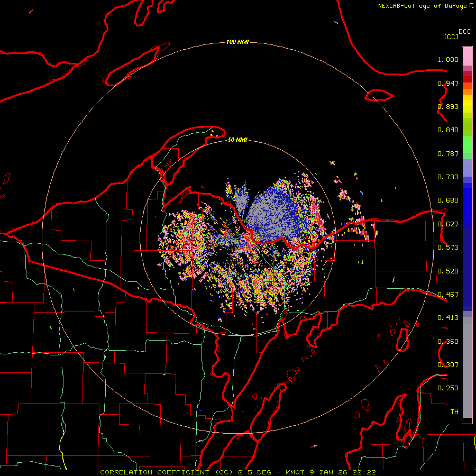Screen dimensions: 476x476
Task: Pick the orange segment of the color bar
Action: 467,91
